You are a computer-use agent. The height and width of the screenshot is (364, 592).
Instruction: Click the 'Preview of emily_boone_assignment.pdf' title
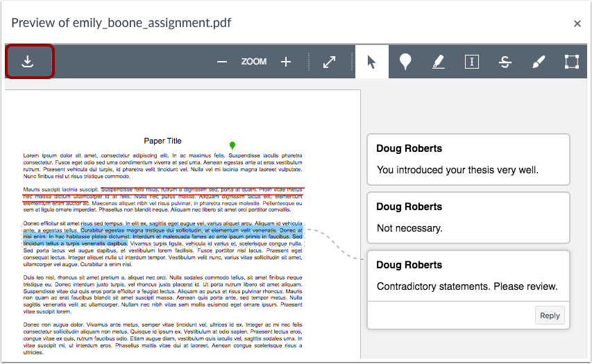pyautogui.click(x=121, y=23)
